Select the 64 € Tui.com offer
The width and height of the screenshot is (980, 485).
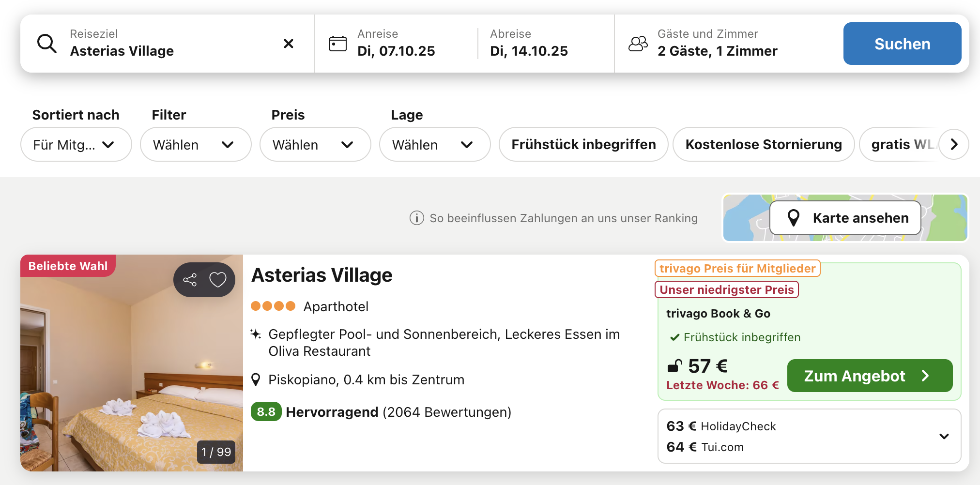click(705, 447)
